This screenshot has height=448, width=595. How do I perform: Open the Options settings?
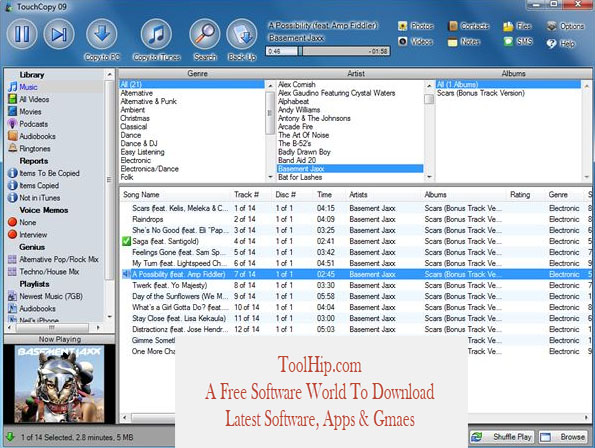565,26
